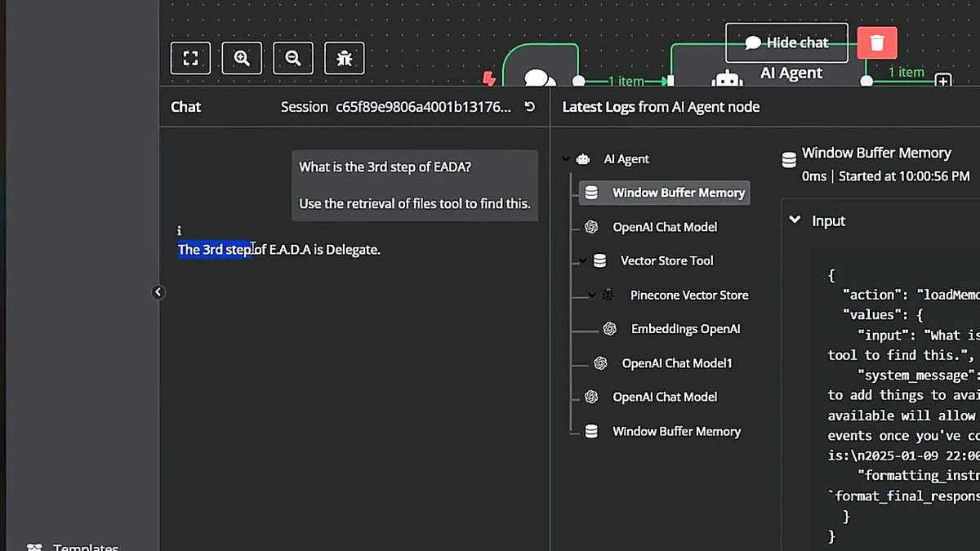Click the robot icon beside AI Agent log

582,159
